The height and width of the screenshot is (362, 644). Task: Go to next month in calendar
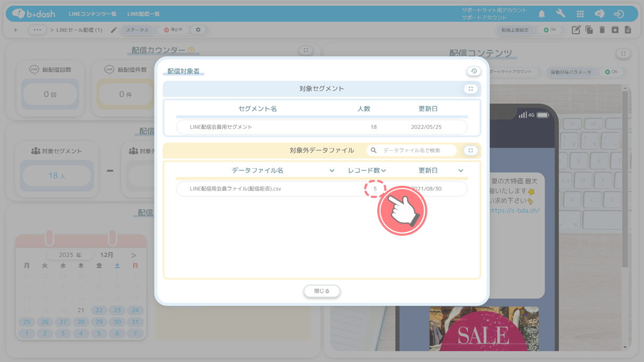[x=134, y=255]
